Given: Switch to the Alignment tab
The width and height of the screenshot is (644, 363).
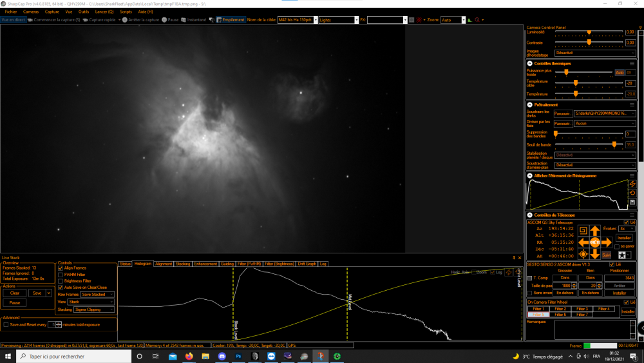Looking at the screenshot, I should point(164,264).
